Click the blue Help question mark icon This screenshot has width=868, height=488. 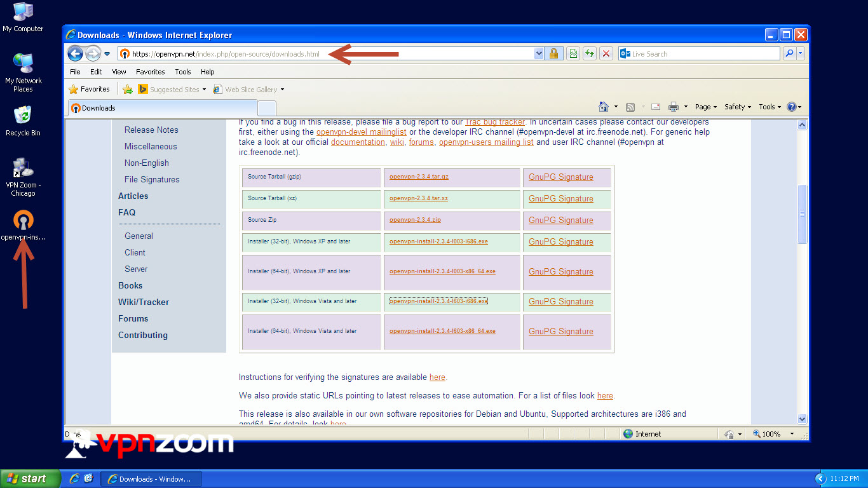[x=792, y=107]
